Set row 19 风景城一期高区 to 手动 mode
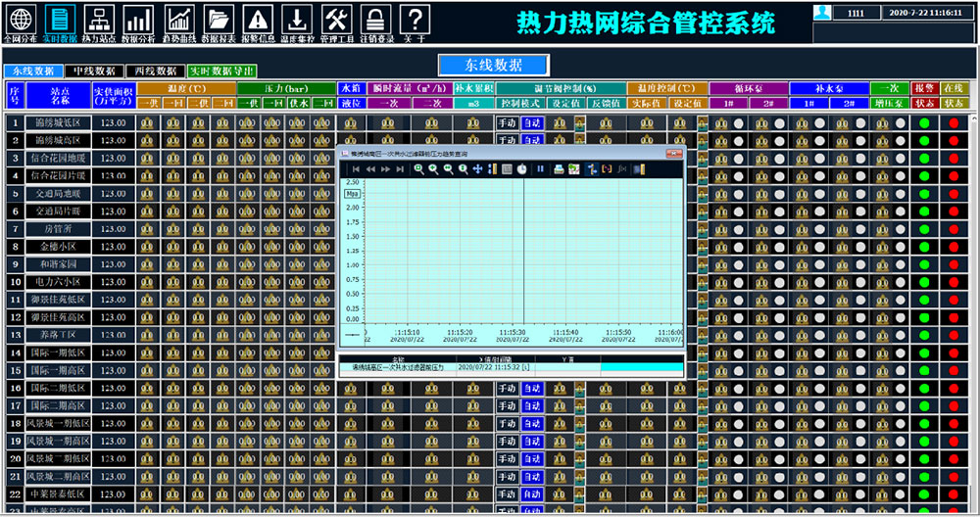The height and width of the screenshot is (517, 980). click(507, 442)
